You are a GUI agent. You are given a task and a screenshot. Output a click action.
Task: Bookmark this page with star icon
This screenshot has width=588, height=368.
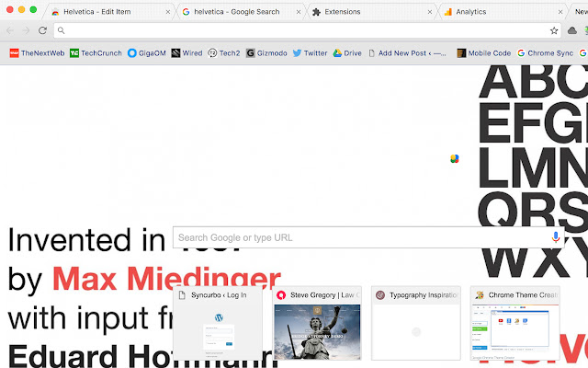tap(554, 30)
